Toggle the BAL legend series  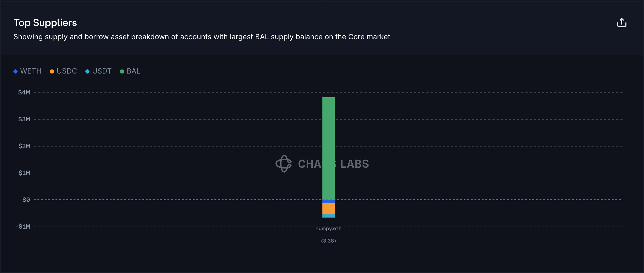(x=130, y=71)
